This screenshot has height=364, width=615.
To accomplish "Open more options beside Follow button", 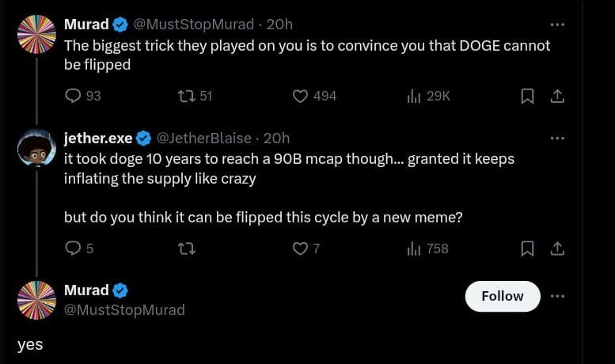I will (557, 296).
